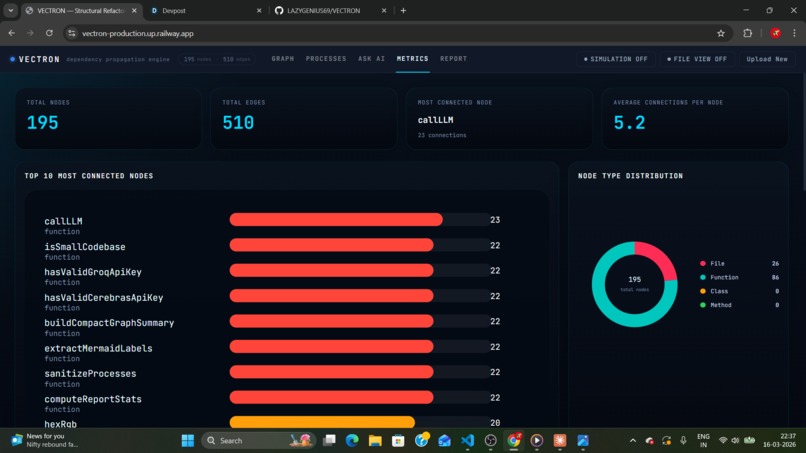Open Visual Studio Code from taskbar
Image resolution: width=806 pixels, height=453 pixels.
[x=468, y=441]
